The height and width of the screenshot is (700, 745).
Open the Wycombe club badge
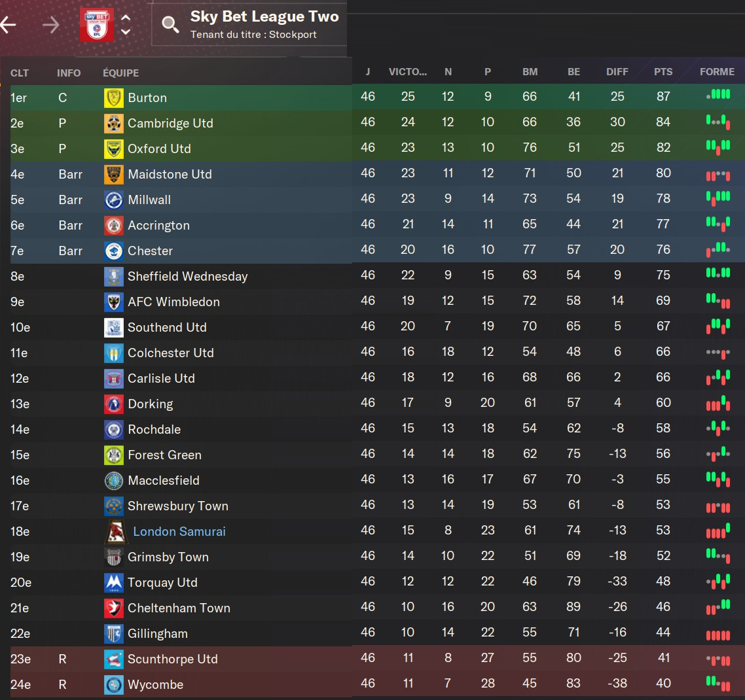pyautogui.click(x=114, y=685)
